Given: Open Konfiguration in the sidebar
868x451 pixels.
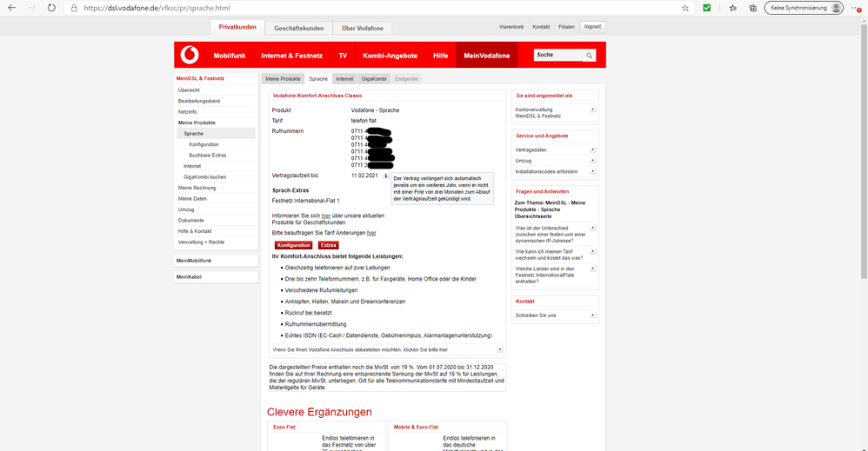Looking at the screenshot, I should coord(204,144).
